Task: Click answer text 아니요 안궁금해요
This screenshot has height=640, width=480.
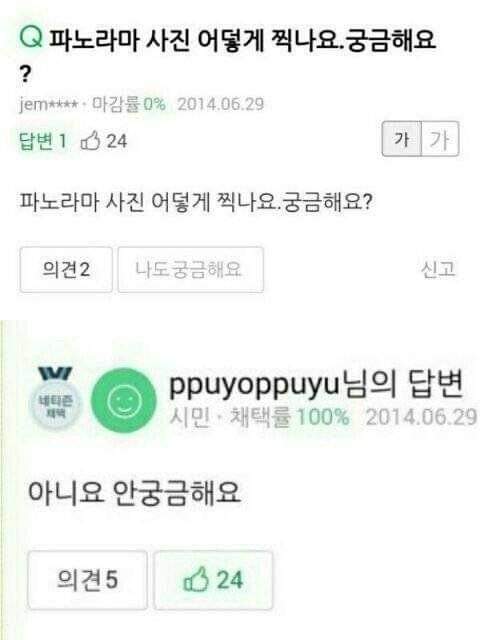Action: point(133,493)
